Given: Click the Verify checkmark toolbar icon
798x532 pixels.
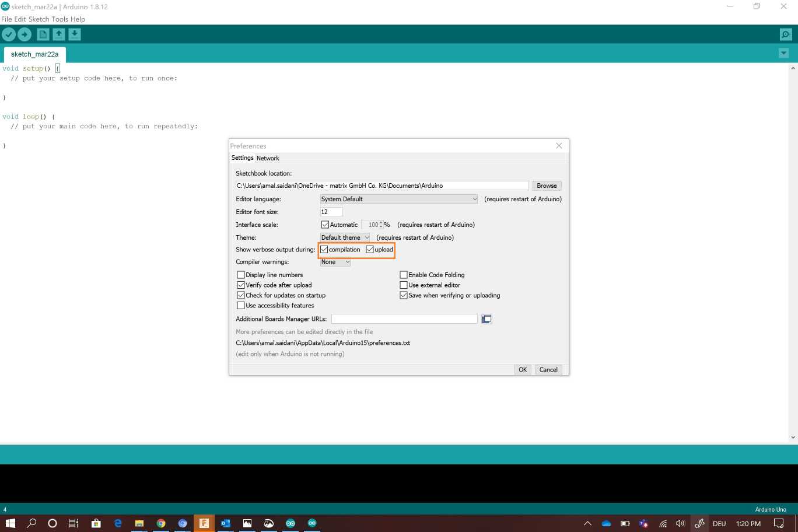Looking at the screenshot, I should 9,34.
